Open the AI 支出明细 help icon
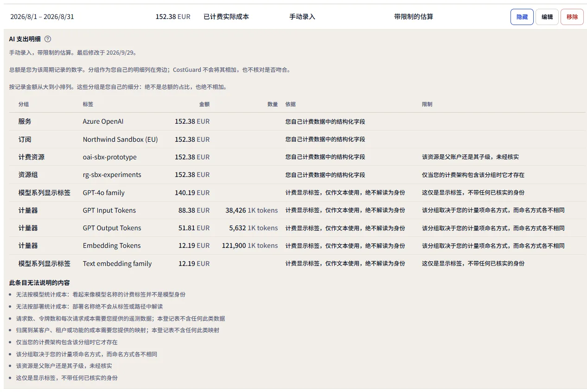Screen dimensions: 587x392 click(x=48, y=39)
